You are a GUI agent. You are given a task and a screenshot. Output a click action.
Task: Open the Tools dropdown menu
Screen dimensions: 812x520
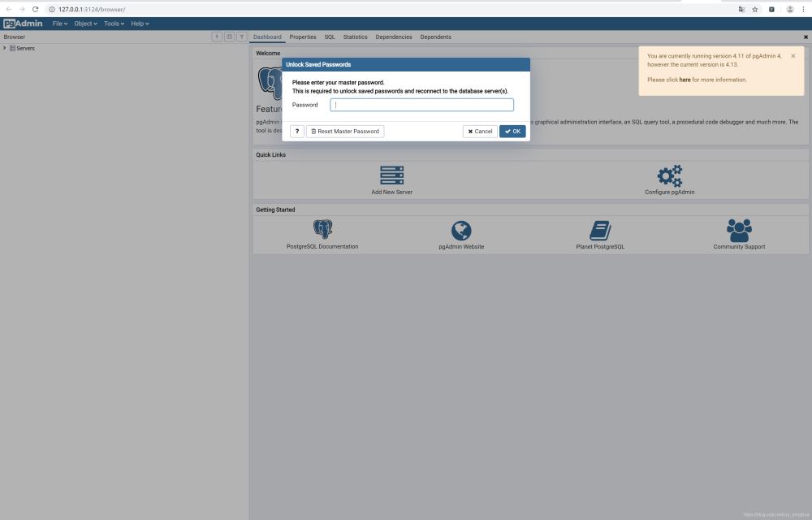[x=114, y=24]
